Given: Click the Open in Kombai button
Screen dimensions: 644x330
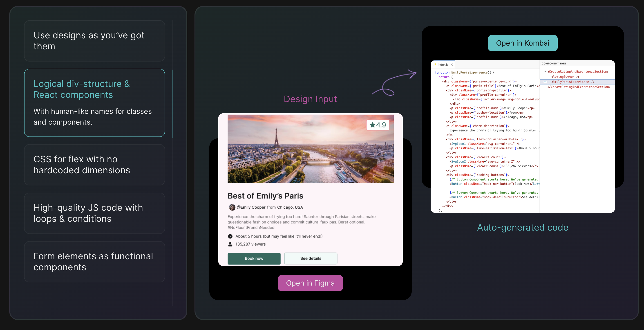Looking at the screenshot, I should click(523, 43).
